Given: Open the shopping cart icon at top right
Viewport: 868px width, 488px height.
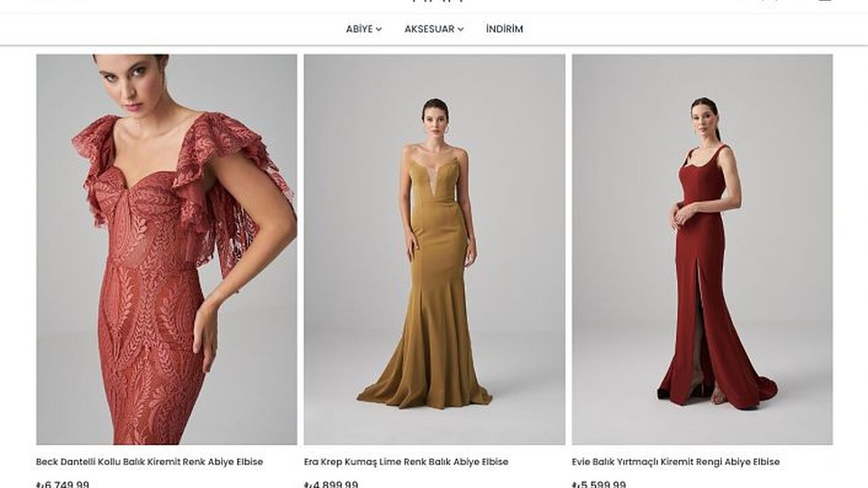Looking at the screenshot, I should (825, 1).
